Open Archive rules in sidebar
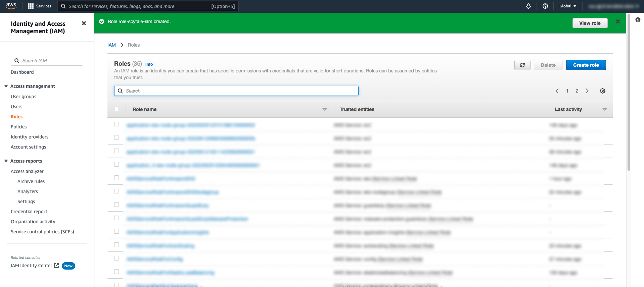Viewport: 644px width, 287px height. [x=31, y=181]
